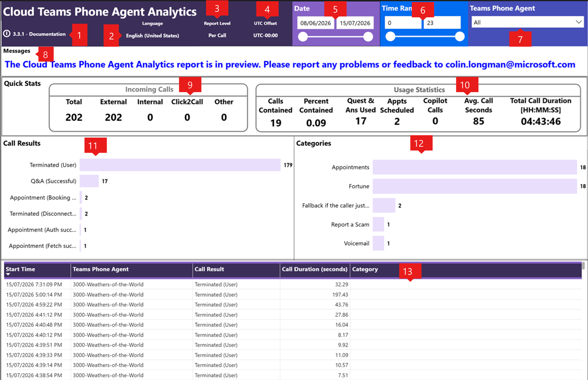Click the sort arrow under Start Time
This screenshot has height=380, width=588.
pos(8,274)
